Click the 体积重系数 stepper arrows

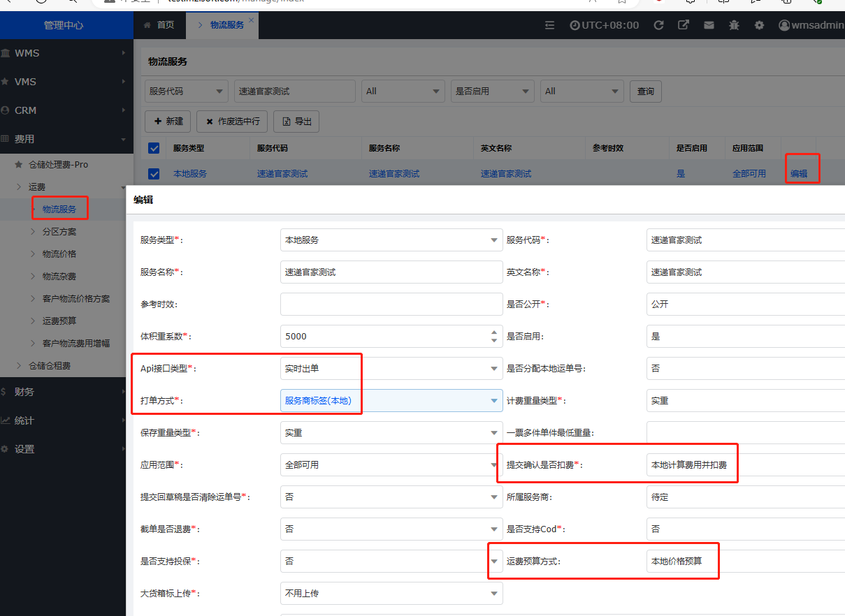[494, 336]
